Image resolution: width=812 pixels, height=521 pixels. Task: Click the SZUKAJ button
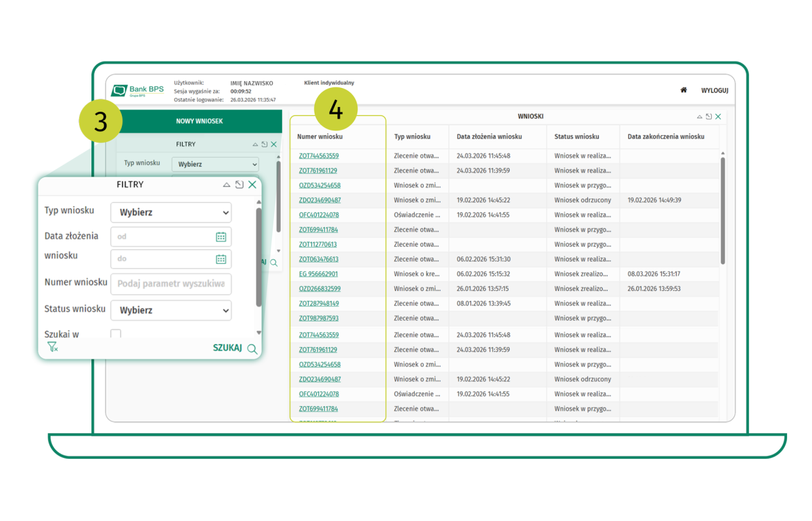pos(227,348)
